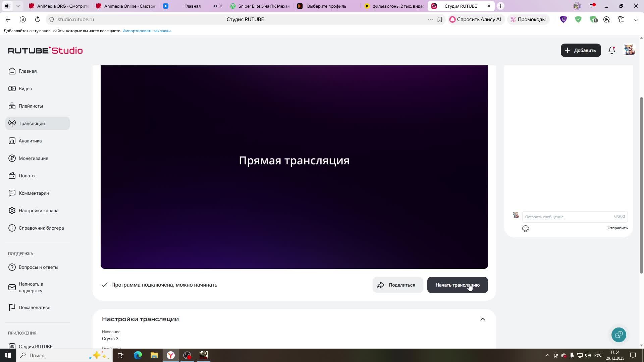Select Видео in the sidebar menu

[x=25, y=88]
